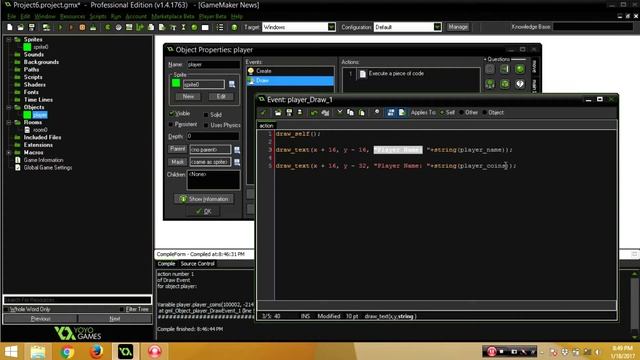Screen dimensions: 640x360
Task: Select the action tab in code editor
Action: point(267,126)
